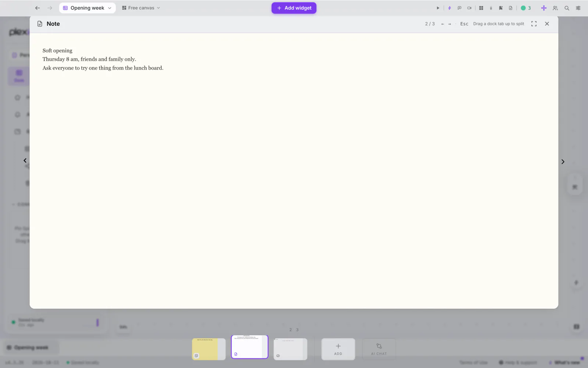Click the Add widget button
The image size is (588, 368).
pos(294,8)
